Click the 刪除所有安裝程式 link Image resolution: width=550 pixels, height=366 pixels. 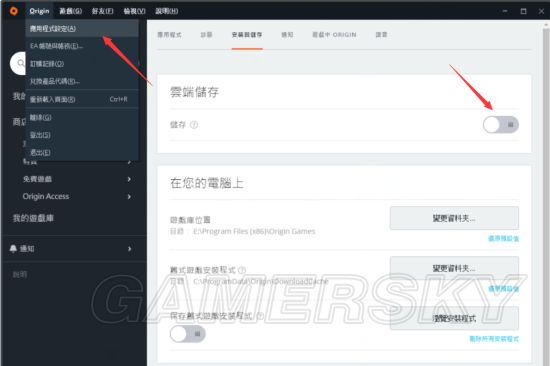494,339
